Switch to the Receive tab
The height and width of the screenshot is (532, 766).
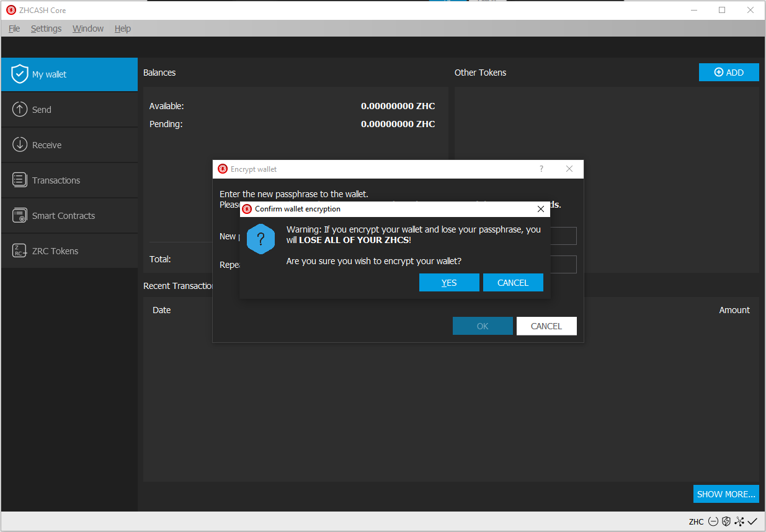tap(69, 145)
